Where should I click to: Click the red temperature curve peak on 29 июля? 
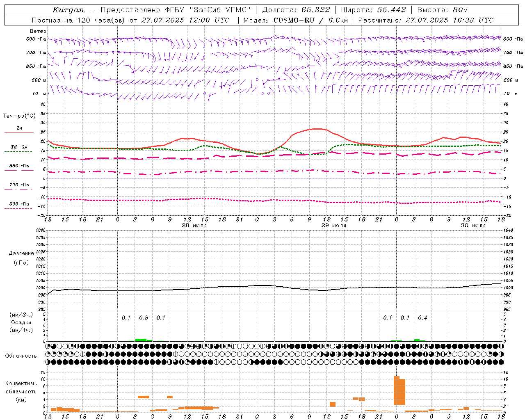point(318,129)
